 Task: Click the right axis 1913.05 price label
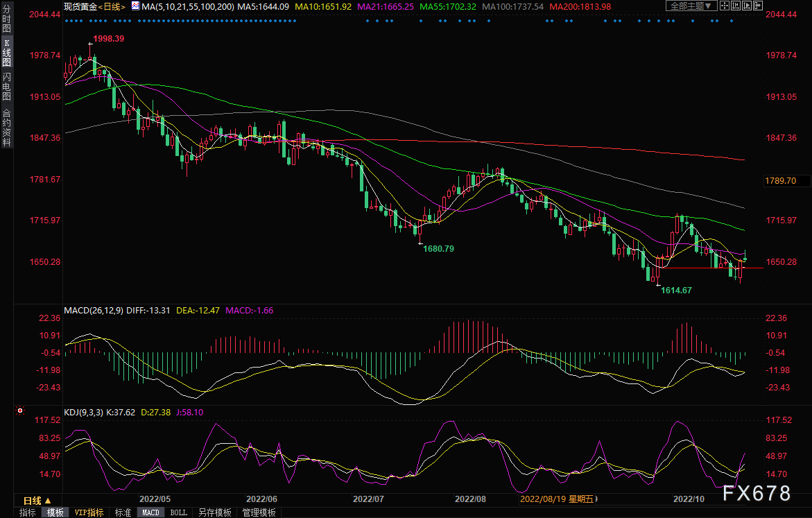(781, 97)
